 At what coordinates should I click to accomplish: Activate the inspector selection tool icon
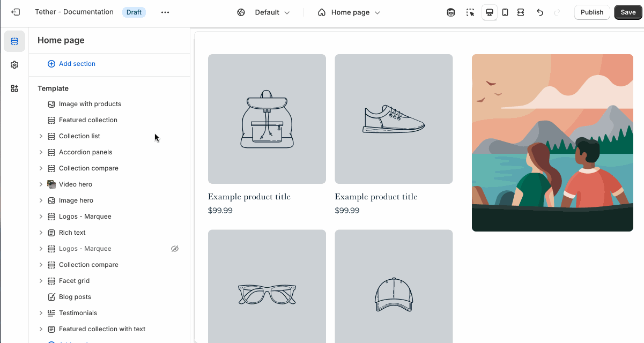[x=470, y=12]
